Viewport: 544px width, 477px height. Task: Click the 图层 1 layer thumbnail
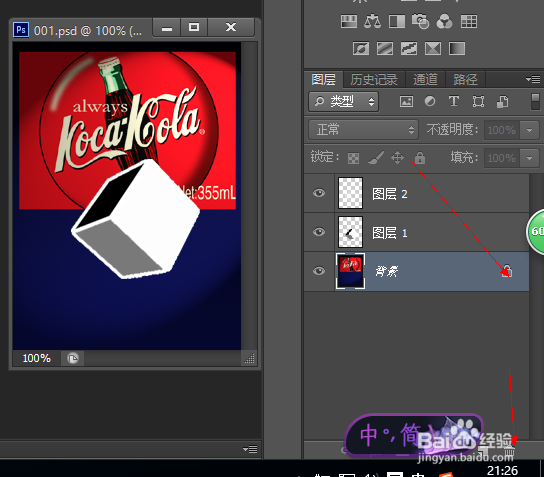(x=350, y=232)
